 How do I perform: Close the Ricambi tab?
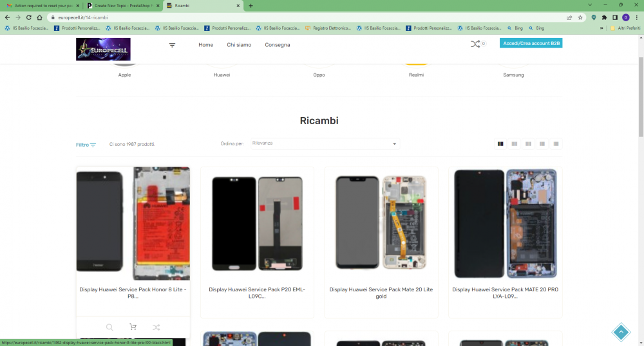pyautogui.click(x=238, y=6)
